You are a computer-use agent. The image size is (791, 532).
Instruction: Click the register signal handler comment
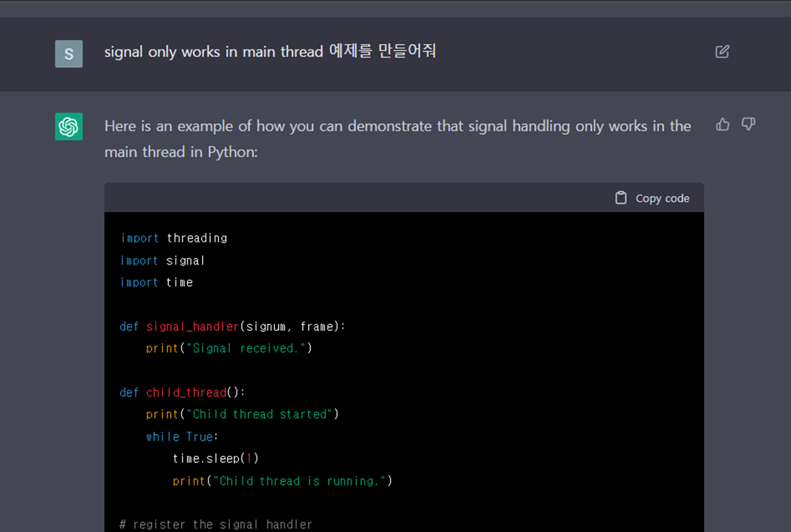click(217, 524)
